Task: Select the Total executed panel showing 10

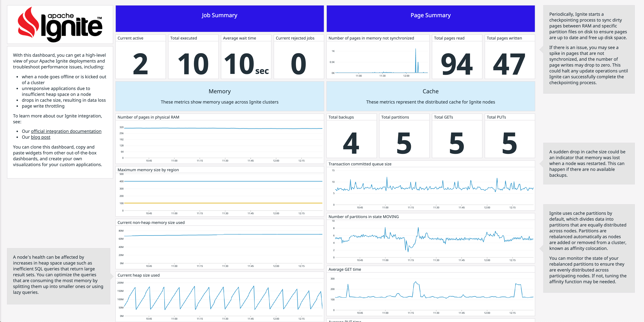Action: (193, 59)
